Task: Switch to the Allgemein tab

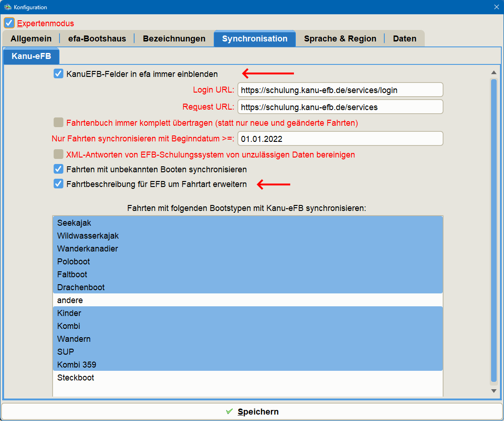Action: pyautogui.click(x=31, y=39)
